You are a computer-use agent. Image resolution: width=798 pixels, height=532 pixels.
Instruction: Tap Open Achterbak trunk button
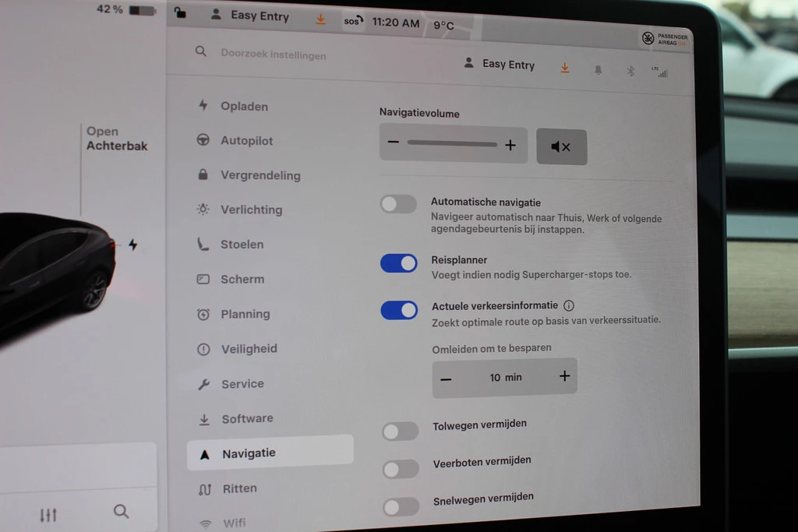pyautogui.click(x=116, y=139)
